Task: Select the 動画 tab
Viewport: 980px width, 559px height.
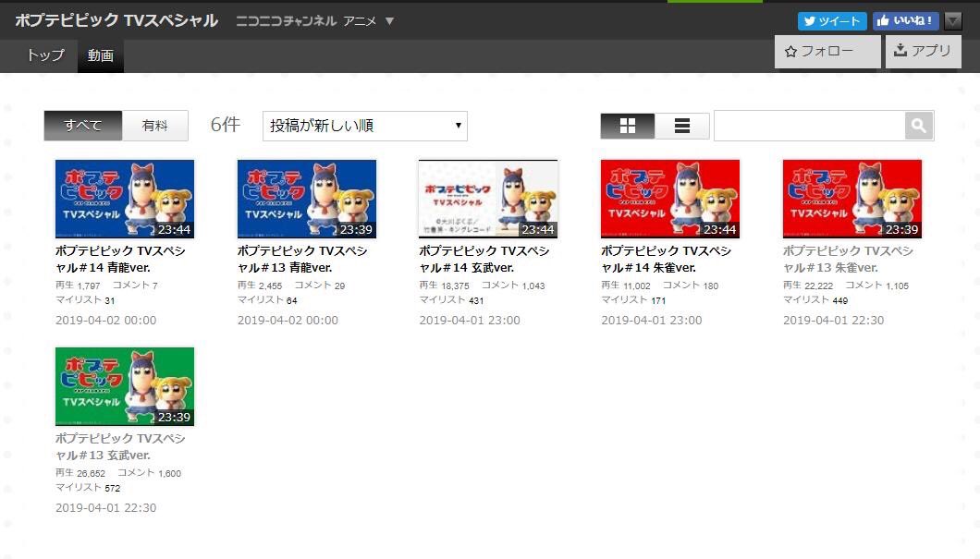Action: pos(100,56)
